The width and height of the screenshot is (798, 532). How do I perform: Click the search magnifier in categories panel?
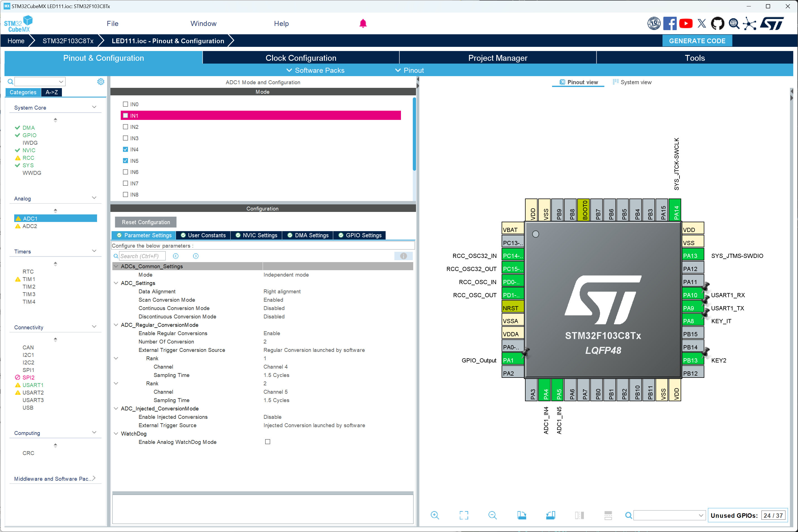11,81
